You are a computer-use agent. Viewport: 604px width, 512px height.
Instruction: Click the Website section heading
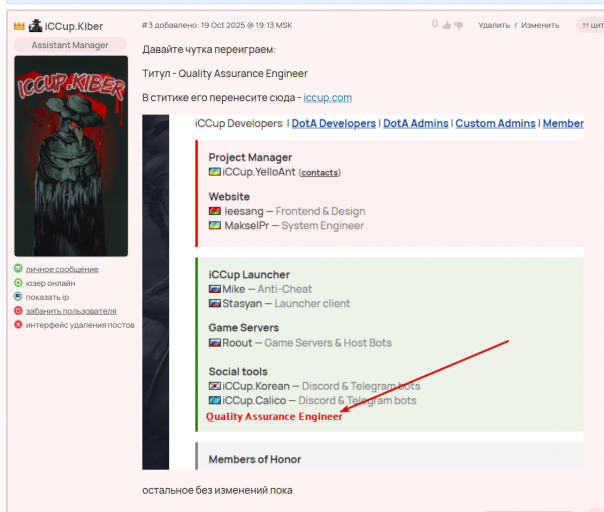point(229,196)
